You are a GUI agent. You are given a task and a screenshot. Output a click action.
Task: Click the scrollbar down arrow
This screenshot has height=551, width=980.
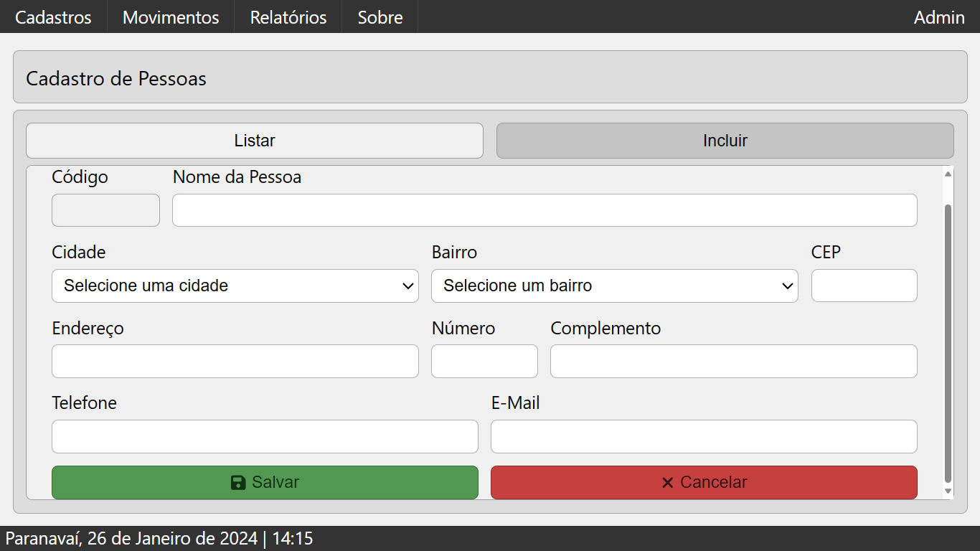click(948, 491)
